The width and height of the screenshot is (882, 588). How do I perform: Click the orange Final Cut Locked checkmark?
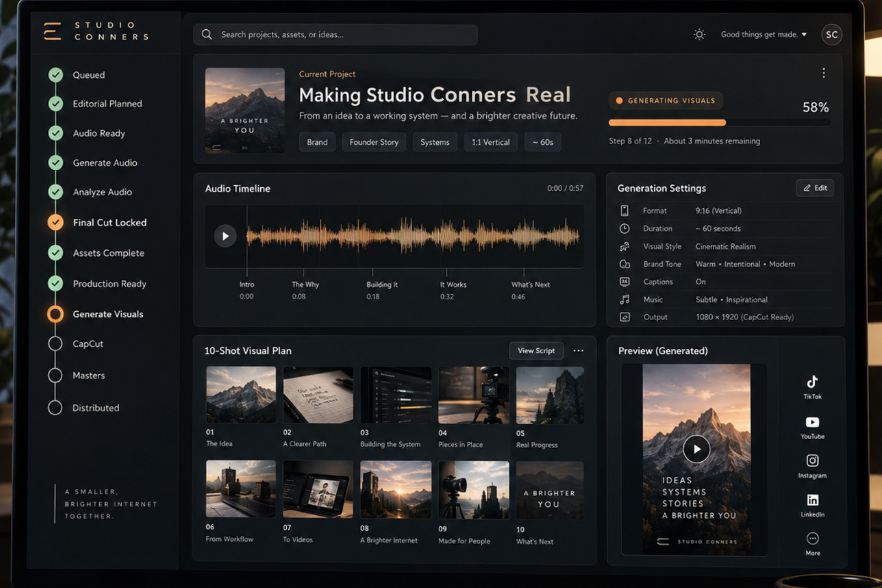click(x=55, y=222)
